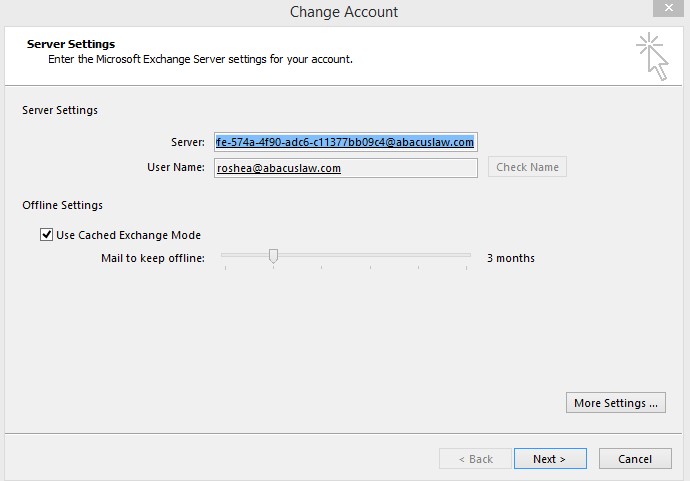Set offline slider to fourth tick mark
Viewport: 690px width, 481px height.
click(x=371, y=255)
